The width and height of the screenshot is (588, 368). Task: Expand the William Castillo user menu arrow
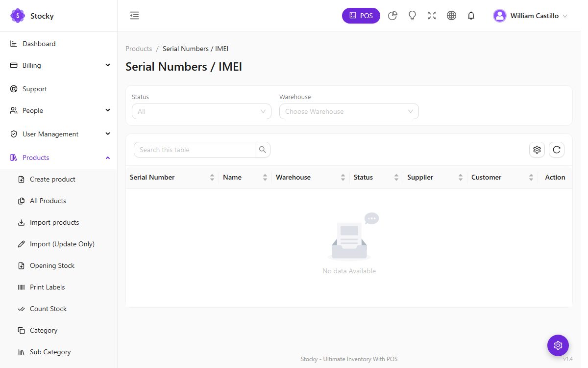click(565, 16)
